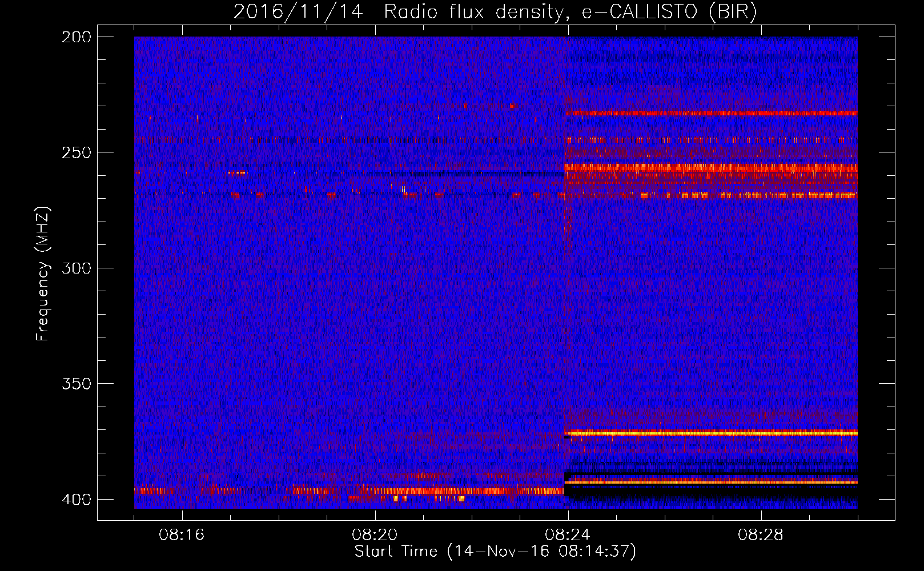
Task: Click the 08:16 time tick label
Action: 182,535
